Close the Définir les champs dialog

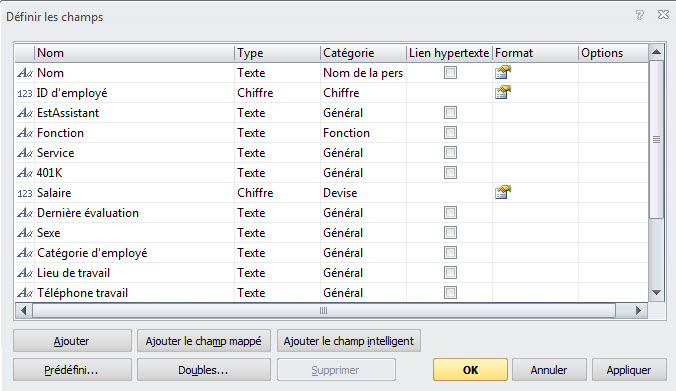(x=663, y=15)
